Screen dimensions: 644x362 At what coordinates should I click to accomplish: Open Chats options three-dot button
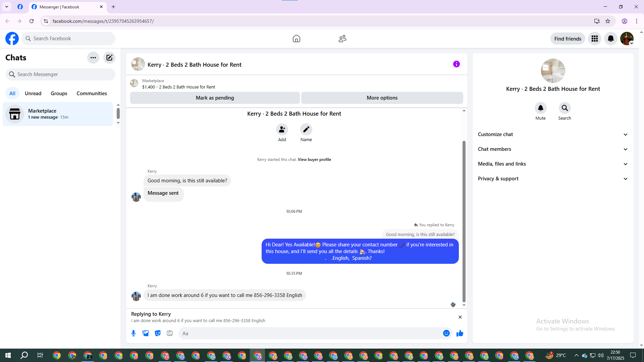pos(93,58)
